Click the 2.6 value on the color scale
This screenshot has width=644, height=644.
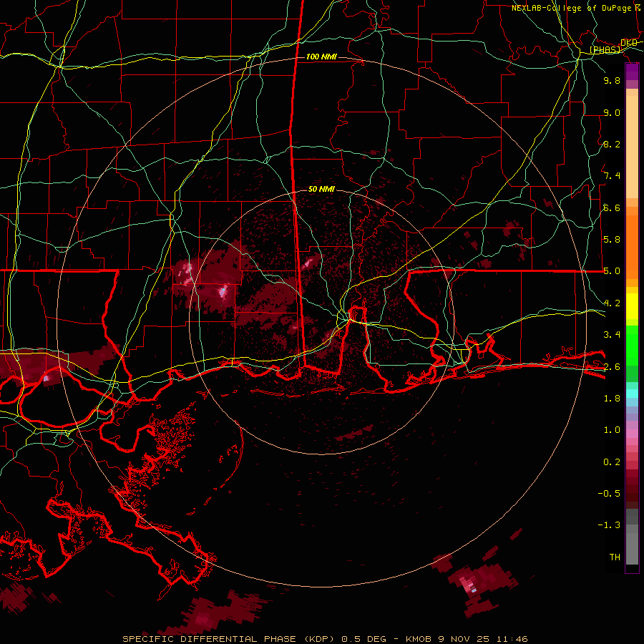pyautogui.click(x=612, y=367)
